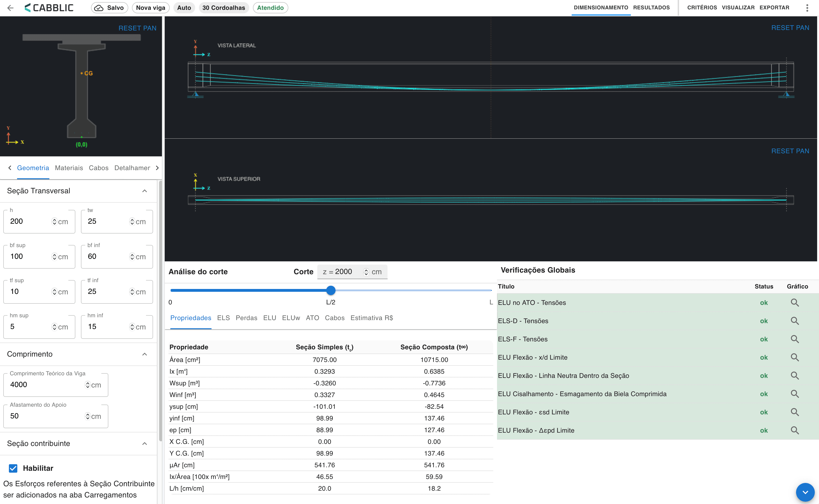This screenshot has width=819, height=504.
Task: Click the bf sup field stepper arrows
Action: click(54, 257)
